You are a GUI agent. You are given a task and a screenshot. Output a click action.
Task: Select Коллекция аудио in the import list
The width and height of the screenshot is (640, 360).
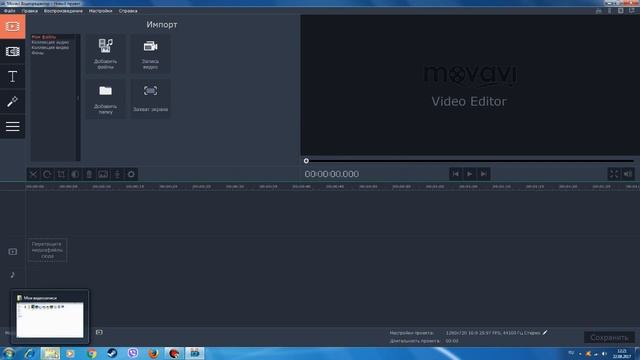point(50,42)
